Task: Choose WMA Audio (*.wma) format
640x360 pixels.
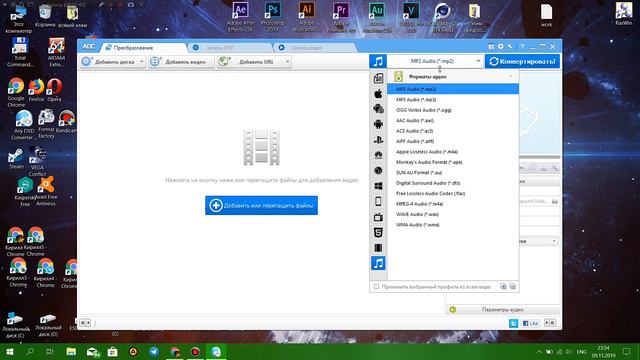Action: (453, 224)
